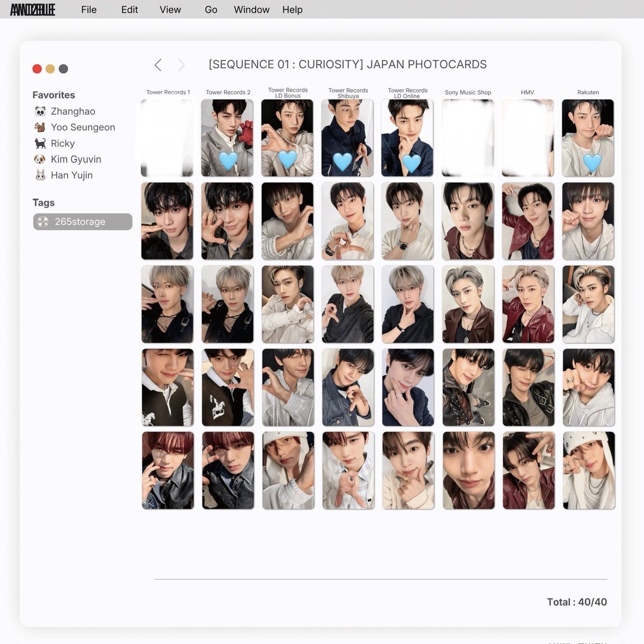The width and height of the screenshot is (644, 644).
Task: Click the dog icon beside Kim Gyuvin
Action: 40,159
